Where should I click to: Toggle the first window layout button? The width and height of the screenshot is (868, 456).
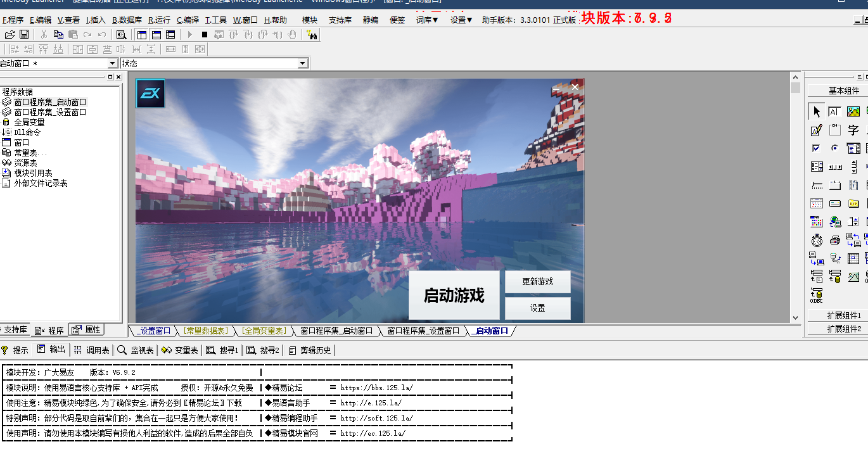click(141, 34)
